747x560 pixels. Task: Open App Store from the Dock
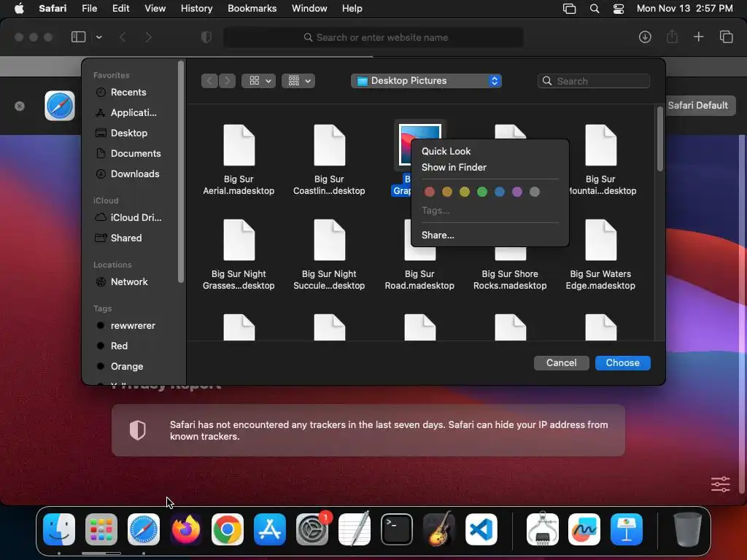pyautogui.click(x=270, y=529)
